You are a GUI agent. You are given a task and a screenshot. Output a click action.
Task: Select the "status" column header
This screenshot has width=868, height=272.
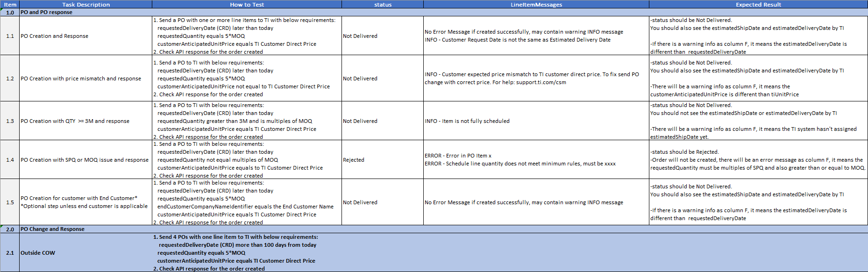click(383, 5)
